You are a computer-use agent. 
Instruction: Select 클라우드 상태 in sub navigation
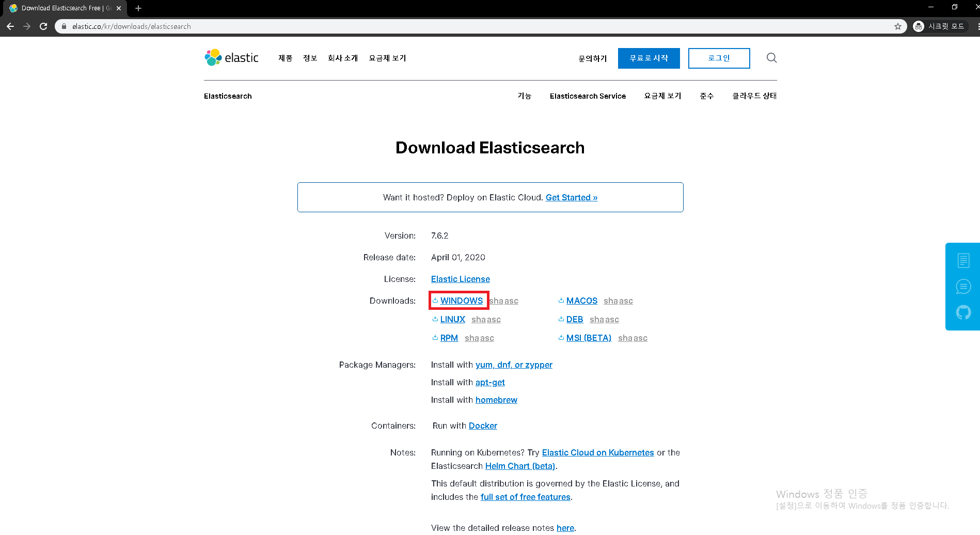coord(754,96)
